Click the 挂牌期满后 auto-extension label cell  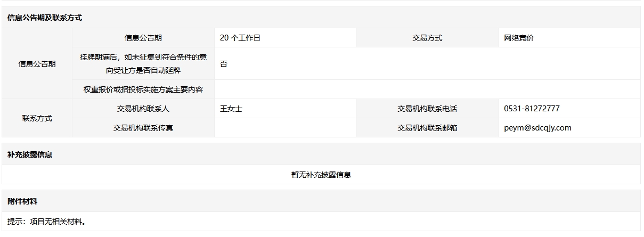click(143, 63)
